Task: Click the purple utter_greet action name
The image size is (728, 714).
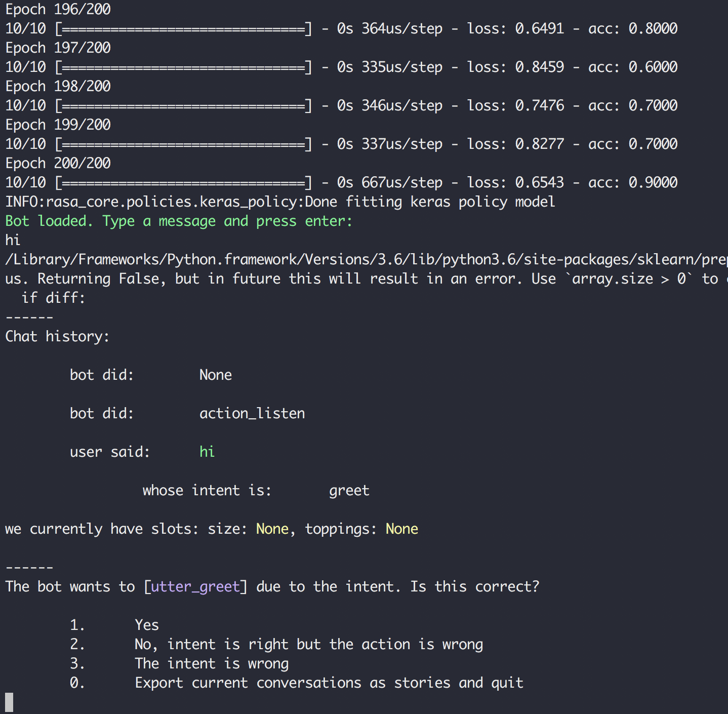Action: pyautogui.click(x=195, y=586)
